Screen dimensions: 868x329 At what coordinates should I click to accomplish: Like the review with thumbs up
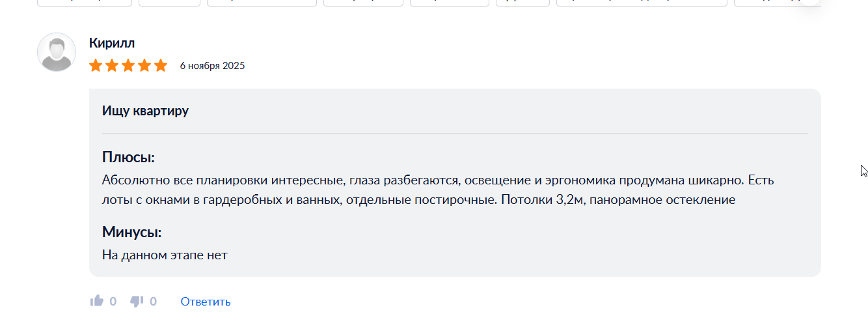tap(97, 301)
